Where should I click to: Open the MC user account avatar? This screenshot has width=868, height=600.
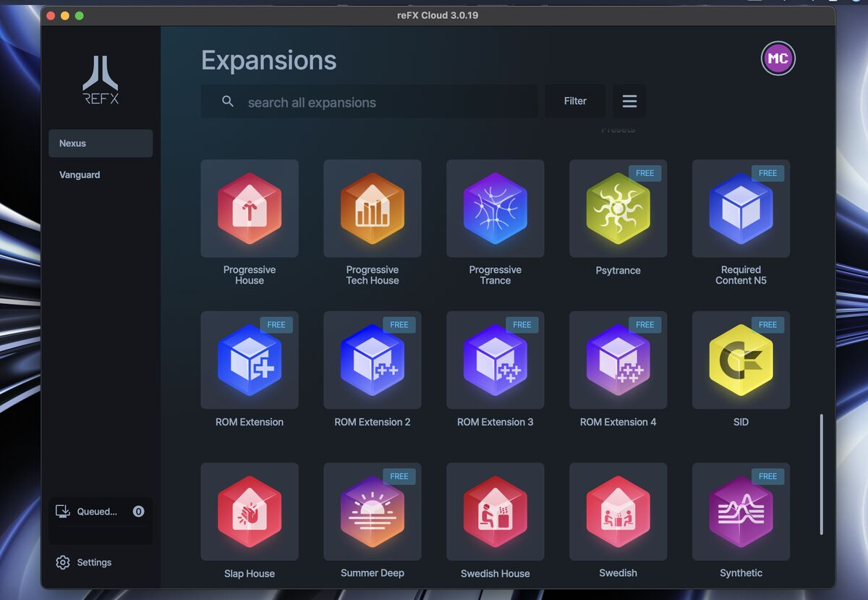(x=778, y=59)
